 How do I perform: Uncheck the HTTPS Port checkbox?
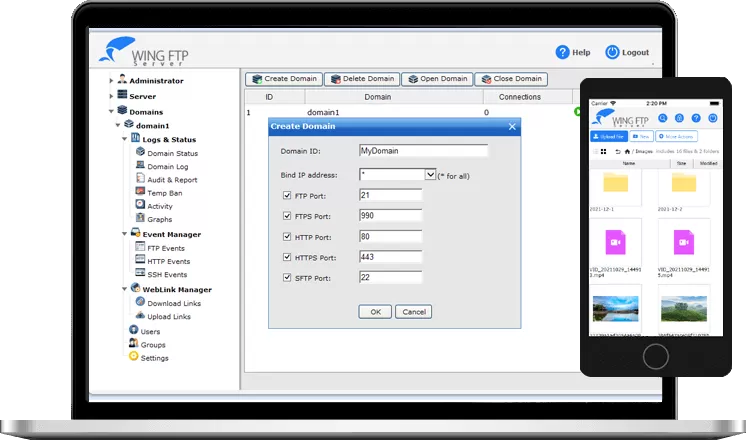click(x=287, y=257)
